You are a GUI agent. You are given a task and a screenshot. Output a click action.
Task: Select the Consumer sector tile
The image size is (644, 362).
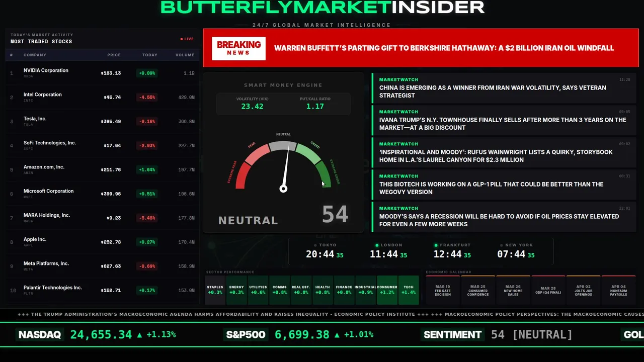tap(387, 290)
